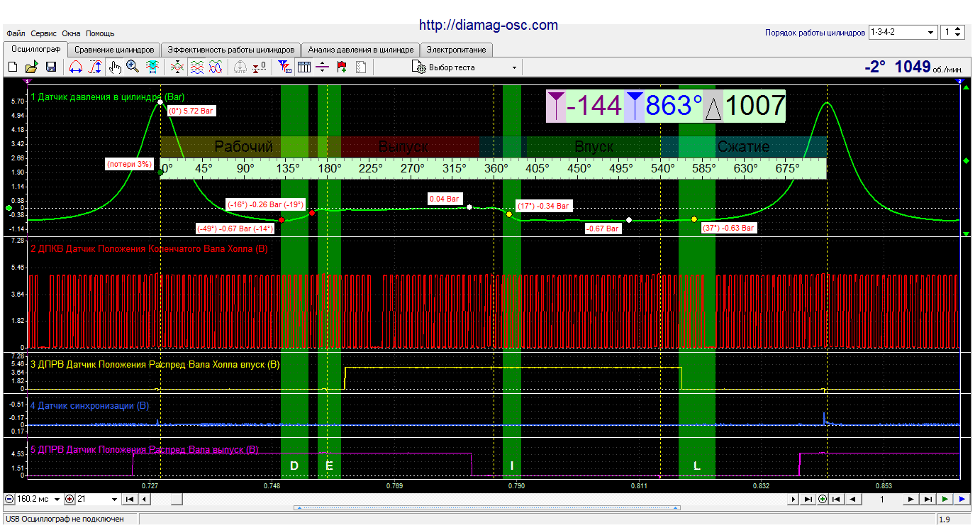Select the Осциллограф tab
The image size is (980, 528).
(35, 49)
